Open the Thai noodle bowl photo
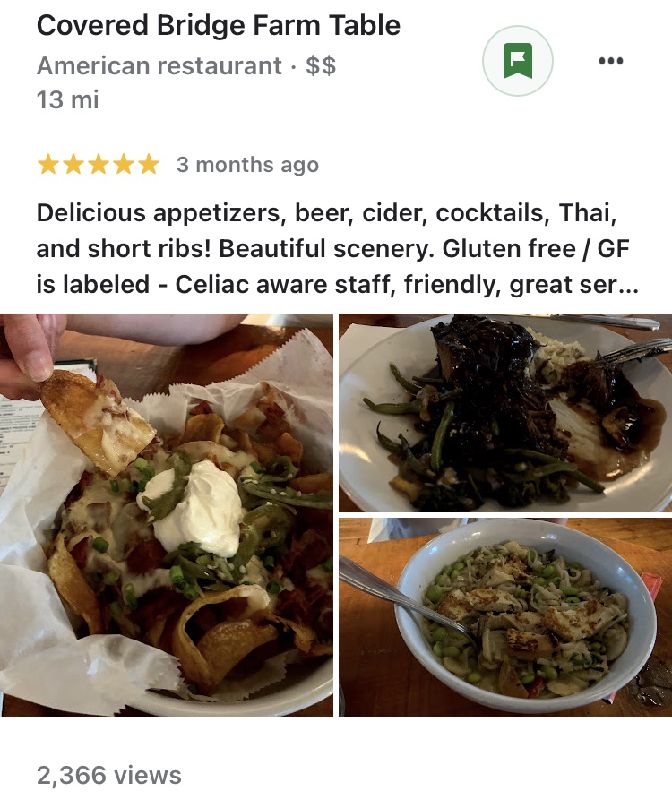 pos(505,617)
